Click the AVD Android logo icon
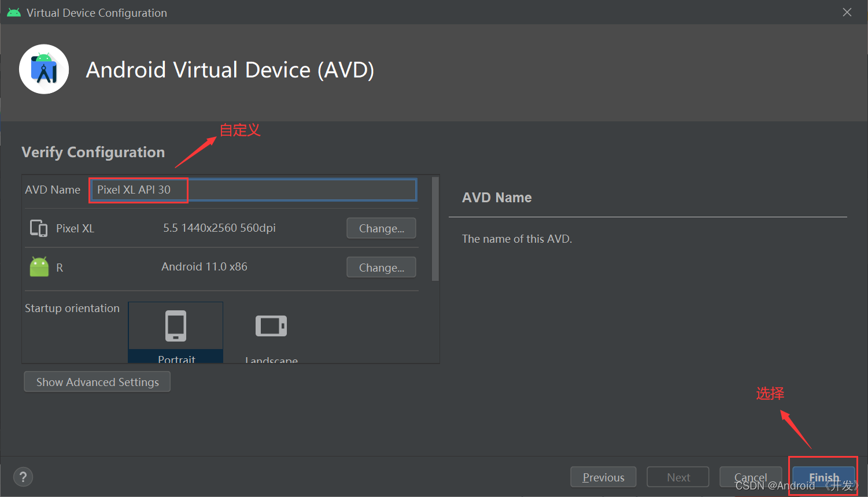The width and height of the screenshot is (868, 497). click(x=44, y=69)
